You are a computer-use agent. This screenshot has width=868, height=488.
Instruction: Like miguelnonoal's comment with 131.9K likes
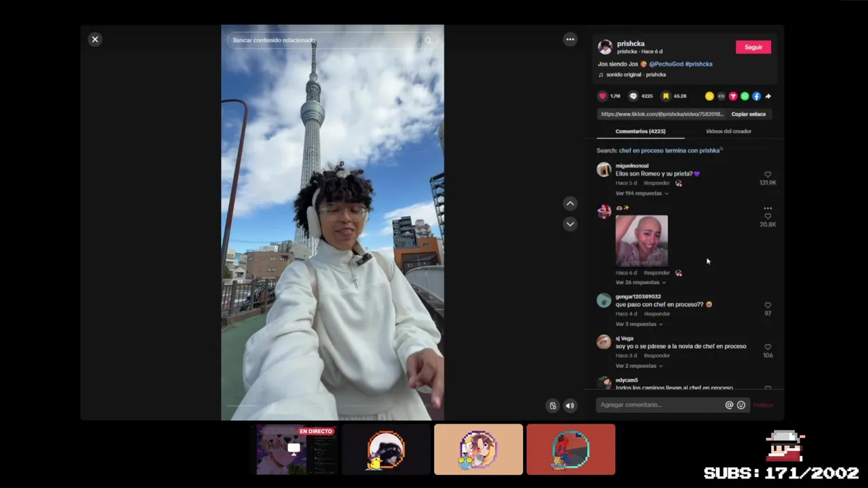(768, 175)
